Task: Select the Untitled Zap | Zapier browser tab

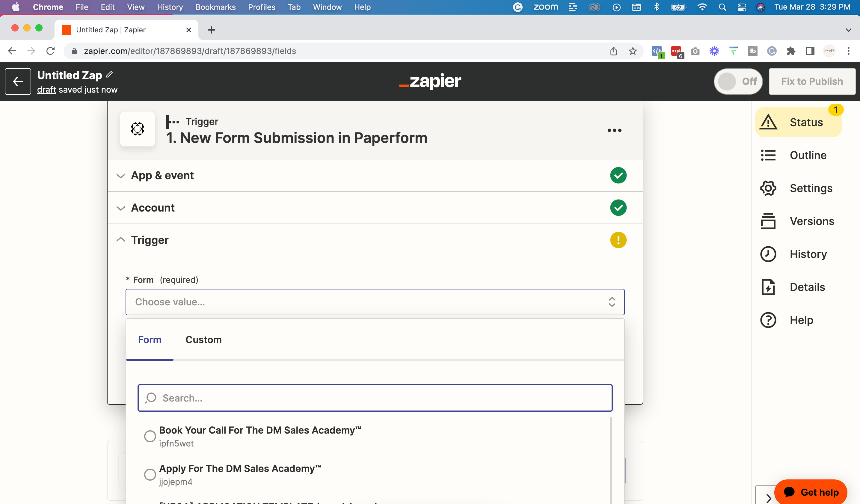Action: 126,30
